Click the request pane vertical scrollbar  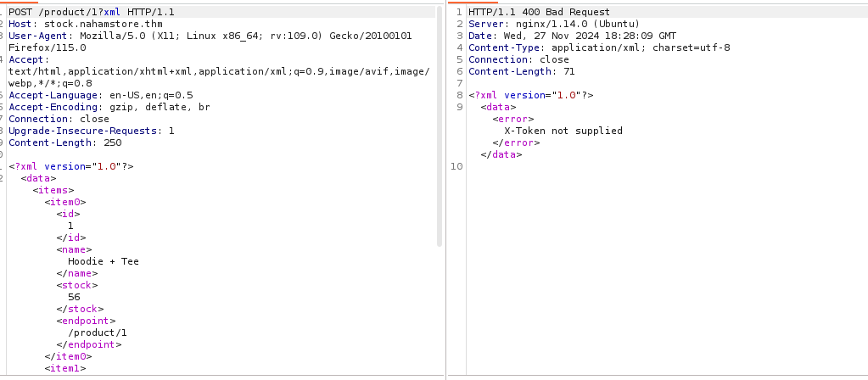[x=440, y=127]
